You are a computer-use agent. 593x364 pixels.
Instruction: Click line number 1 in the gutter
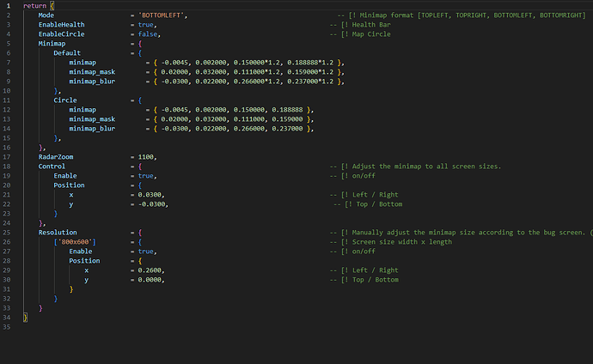7,7
